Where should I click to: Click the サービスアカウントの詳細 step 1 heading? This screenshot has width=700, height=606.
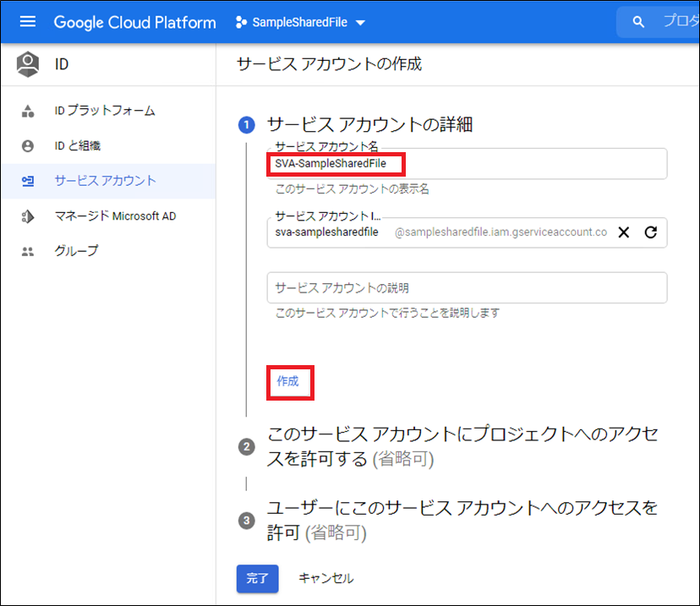369,124
